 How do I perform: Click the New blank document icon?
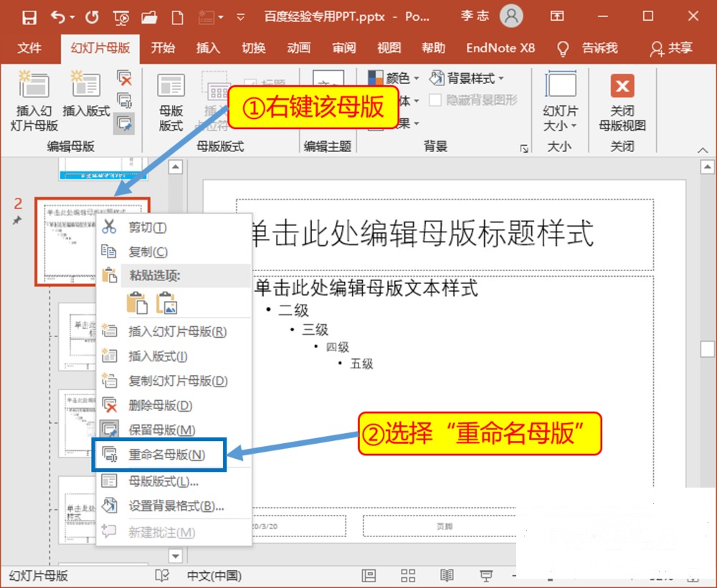[x=177, y=18]
